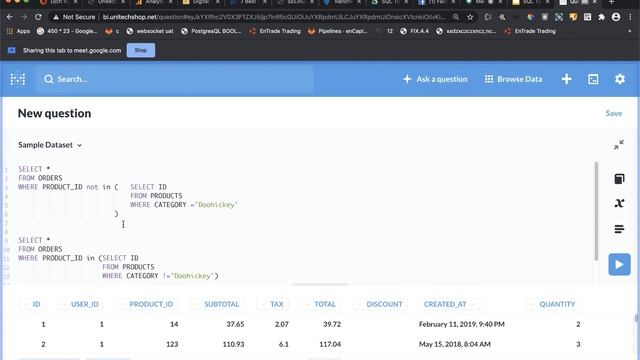640x360 pixels.
Task: Sort by TOTAL column header
Action: coord(320,304)
